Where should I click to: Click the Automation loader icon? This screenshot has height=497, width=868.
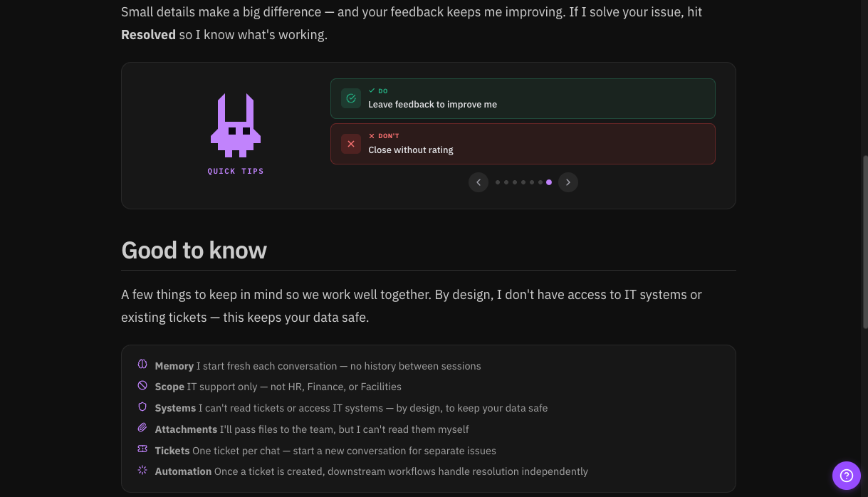tap(142, 470)
